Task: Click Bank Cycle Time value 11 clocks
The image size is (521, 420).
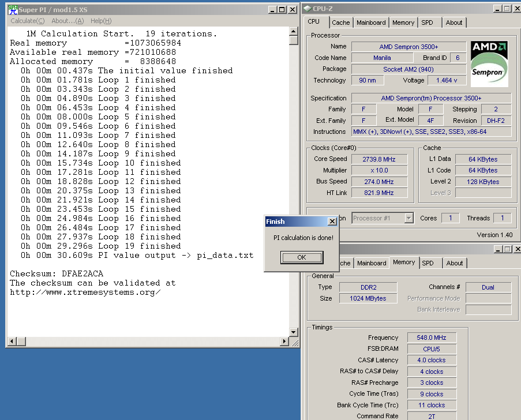Action: (x=432, y=405)
